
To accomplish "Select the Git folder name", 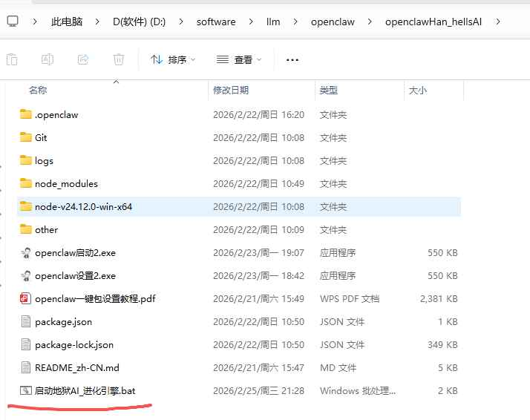I will (41, 137).
